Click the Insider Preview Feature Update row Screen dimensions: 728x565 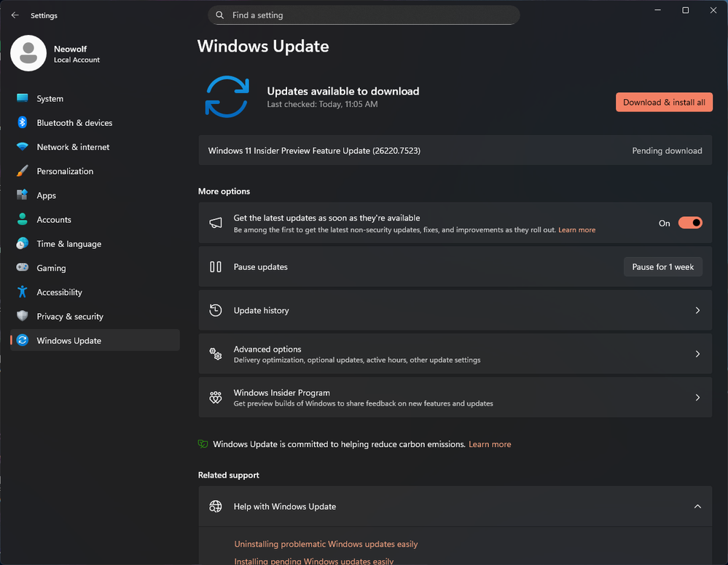(455, 150)
